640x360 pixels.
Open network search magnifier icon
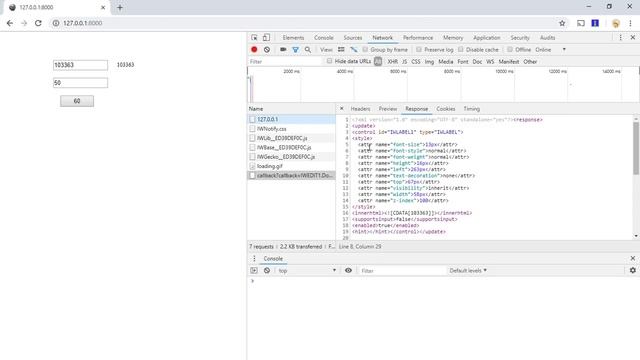point(308,49)
